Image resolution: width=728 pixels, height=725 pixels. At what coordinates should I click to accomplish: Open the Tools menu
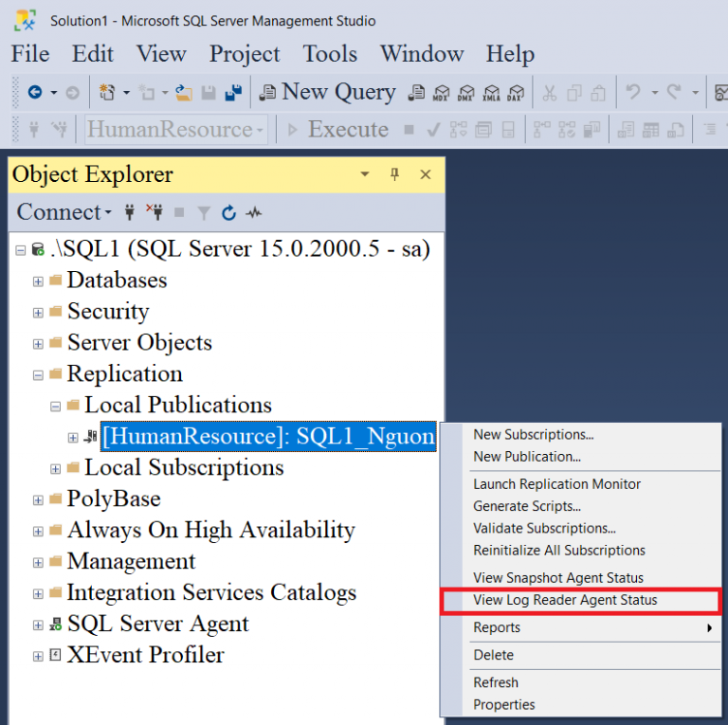click(329, 54)
